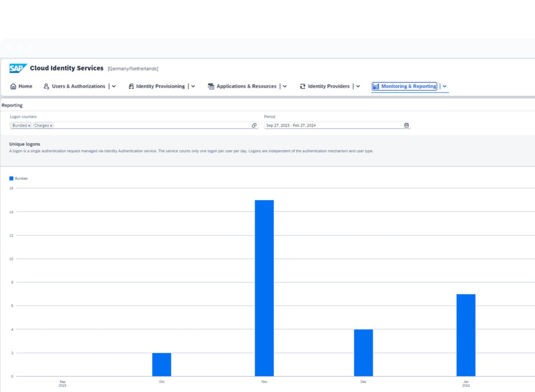Click the Monitoring & Reporting chart icon

pos(376,86)
